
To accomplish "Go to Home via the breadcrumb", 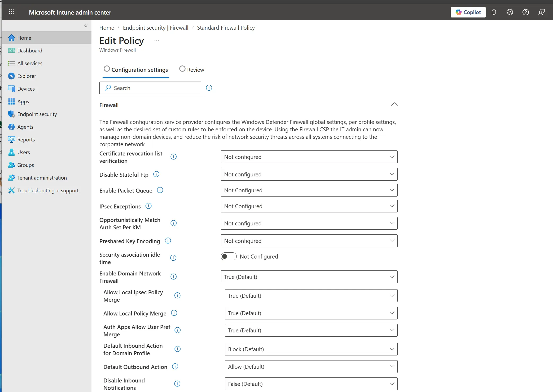I will pyautogui.click(x=107, y=28).
